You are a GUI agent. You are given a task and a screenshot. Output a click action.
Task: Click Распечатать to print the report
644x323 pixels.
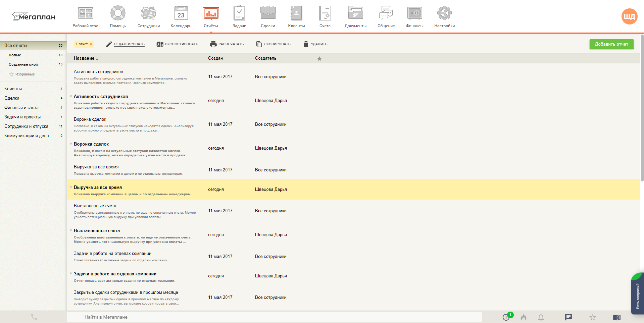point(227,44)
